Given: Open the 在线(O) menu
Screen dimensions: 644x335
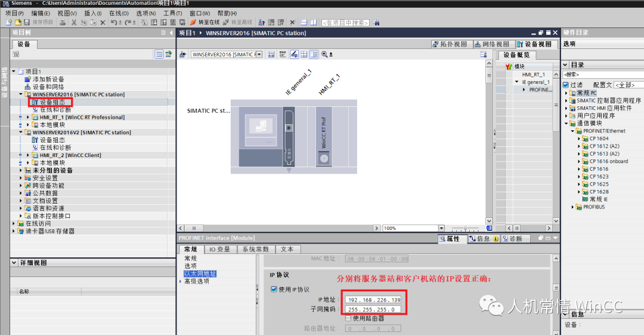Looking at the screenshot, I should pos(119,13).
